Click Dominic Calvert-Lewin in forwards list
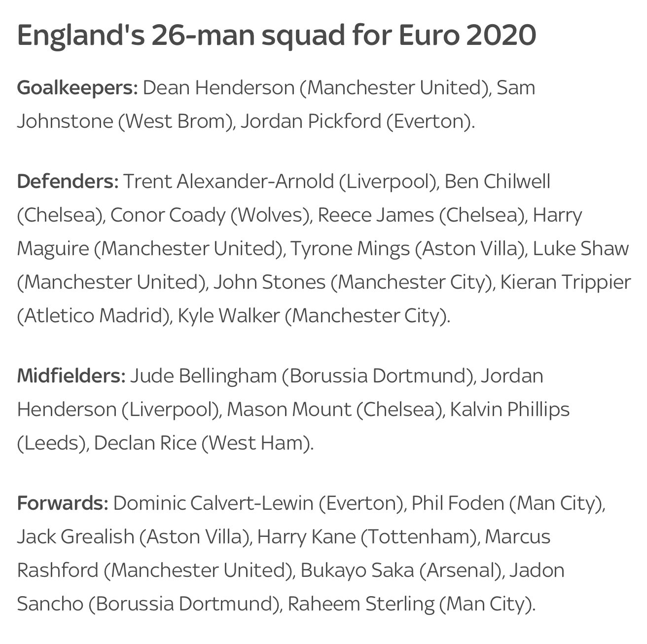 click(x=213, y=503)
